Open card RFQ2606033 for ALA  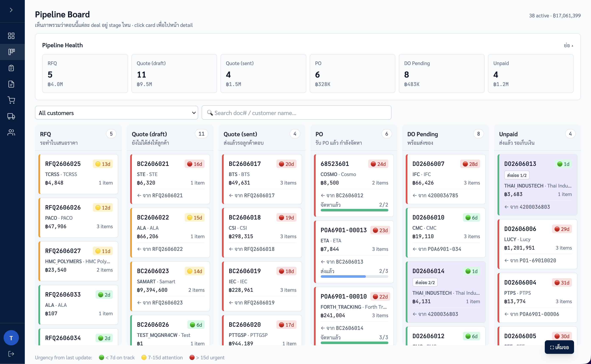click(78, 305)
